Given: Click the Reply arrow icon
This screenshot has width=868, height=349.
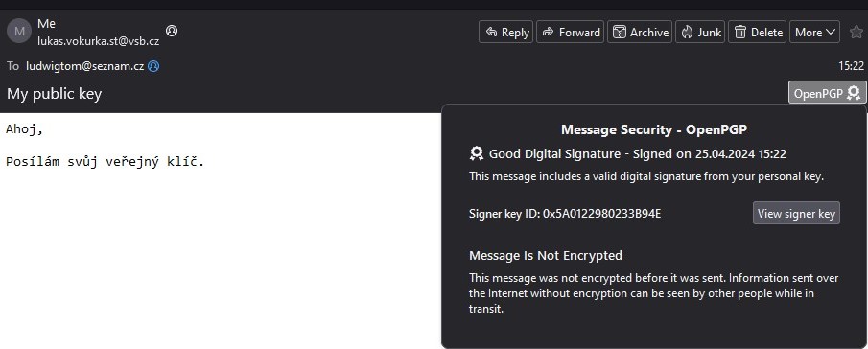Looking at the screenshot, I should pyautogui.click(x=491, y=32).
